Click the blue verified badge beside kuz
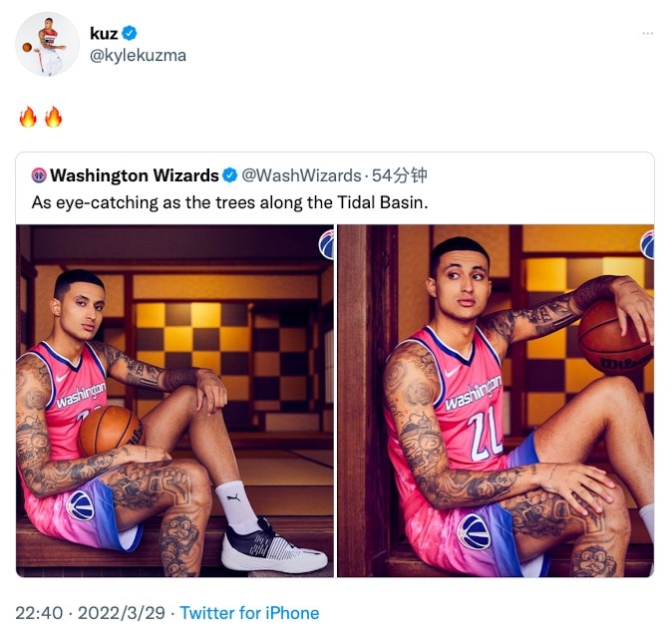This screenshot has width=672, height=635. pyautogui.click(x=130, y=33)
